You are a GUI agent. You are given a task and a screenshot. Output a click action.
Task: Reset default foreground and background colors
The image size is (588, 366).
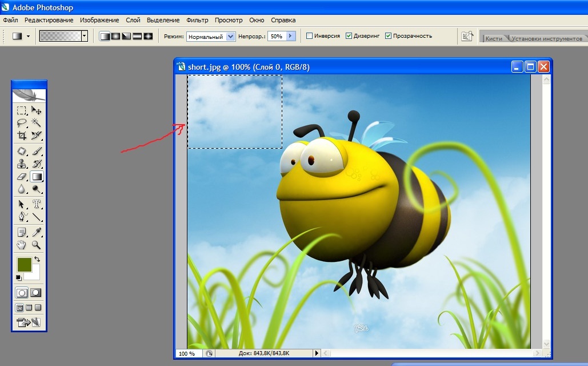(18, 278)
